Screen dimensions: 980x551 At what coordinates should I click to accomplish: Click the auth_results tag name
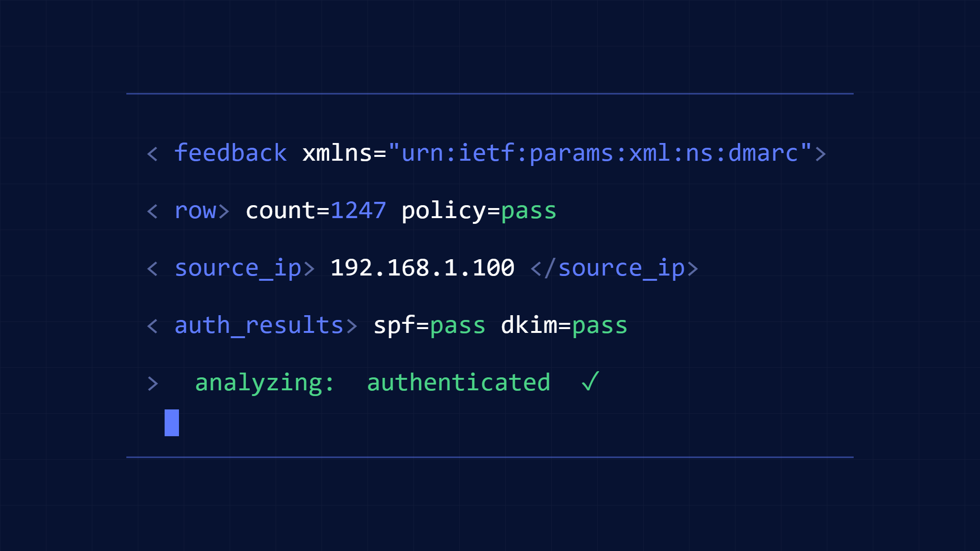259,326
